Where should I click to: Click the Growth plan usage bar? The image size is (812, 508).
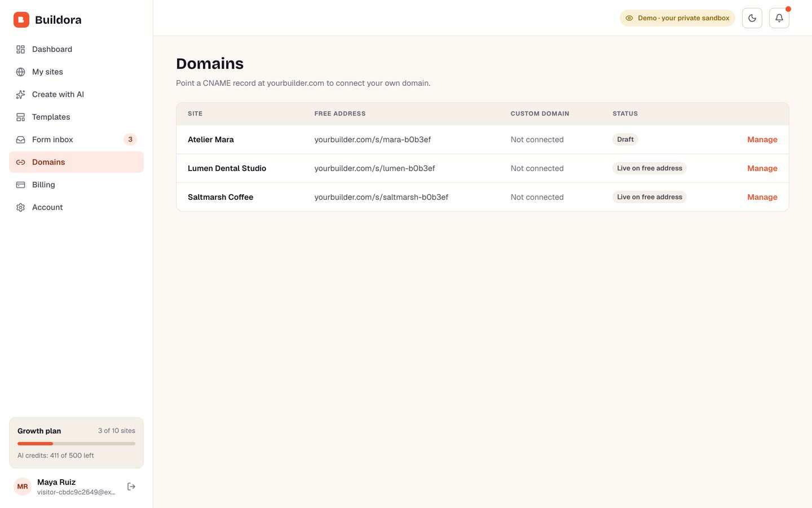tap(76, 444)
